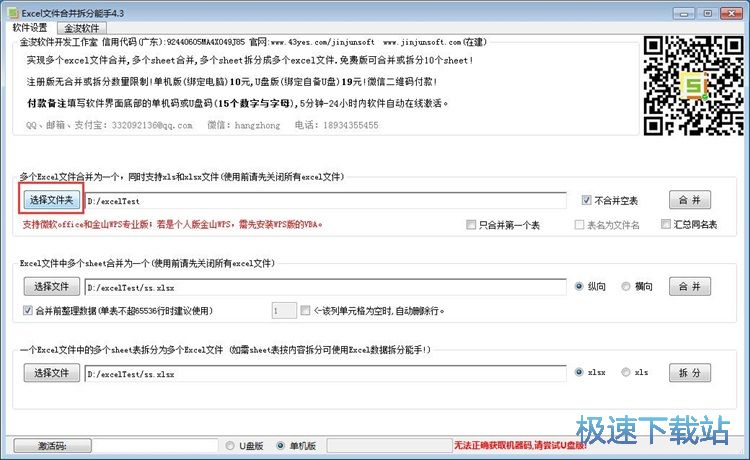Click 合并 button for merging Excel files
Image resolution: width=750 pixels, height=460 pixels.
click(689, 200)
